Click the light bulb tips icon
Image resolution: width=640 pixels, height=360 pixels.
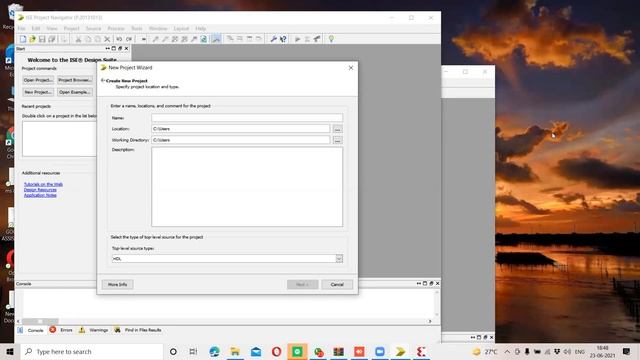[331, 39]
